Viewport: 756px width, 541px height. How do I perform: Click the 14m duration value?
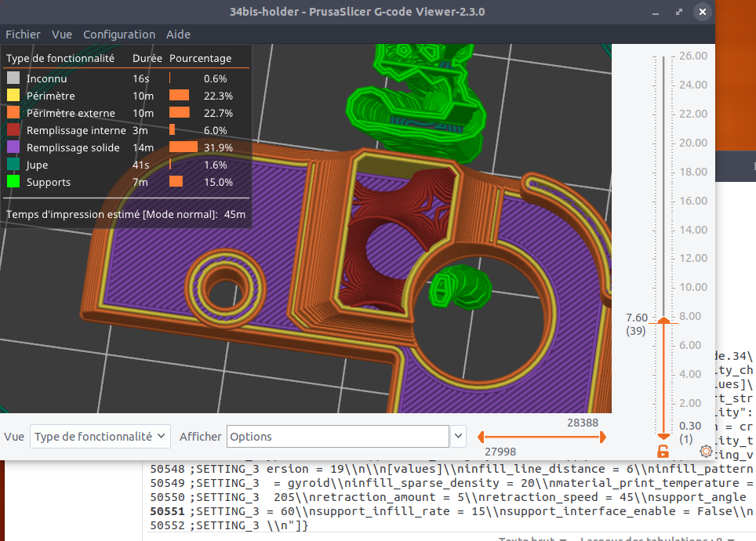[144, 147]
